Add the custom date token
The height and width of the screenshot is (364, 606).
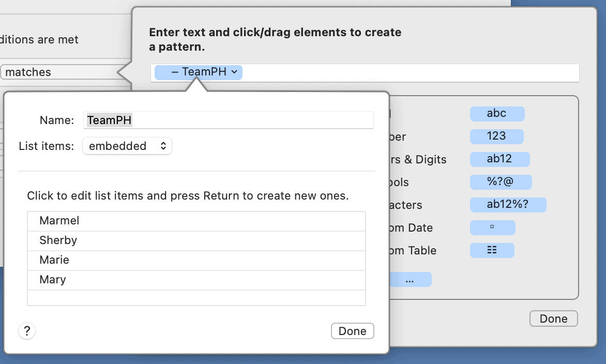click(492, 228)
